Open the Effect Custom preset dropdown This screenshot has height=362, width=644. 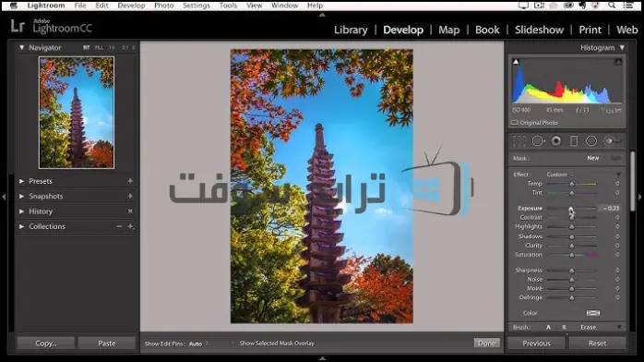click(x=560, y=175)
